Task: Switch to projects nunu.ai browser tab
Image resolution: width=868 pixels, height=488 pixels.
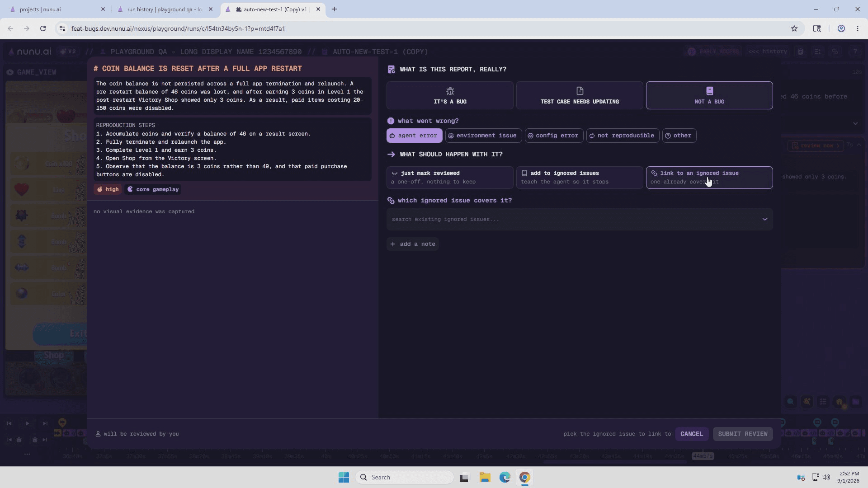Action: tap(57, 9)
